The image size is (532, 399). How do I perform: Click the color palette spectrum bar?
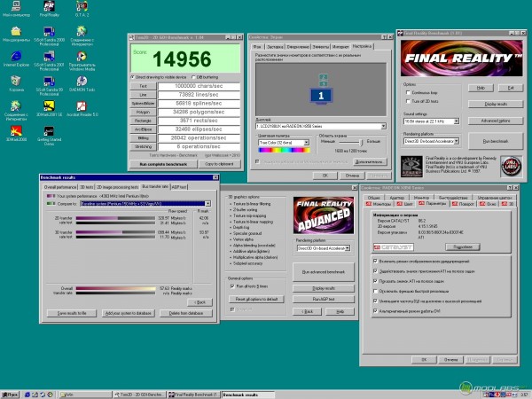pyautogui.click(x=284, y=150)
